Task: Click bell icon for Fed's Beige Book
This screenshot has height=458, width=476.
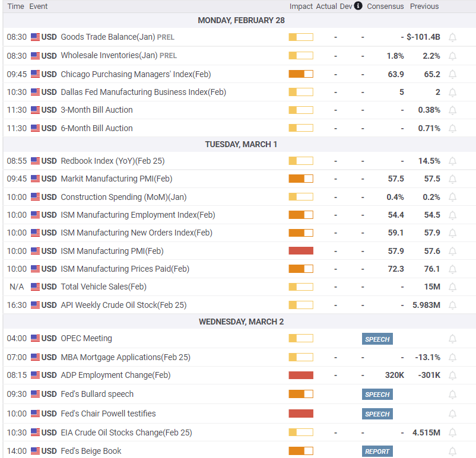Action: coord(452,451)
